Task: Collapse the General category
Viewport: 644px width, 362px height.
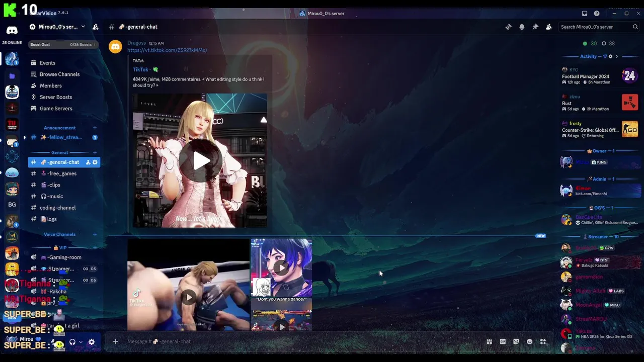Action: click(59, 152)
